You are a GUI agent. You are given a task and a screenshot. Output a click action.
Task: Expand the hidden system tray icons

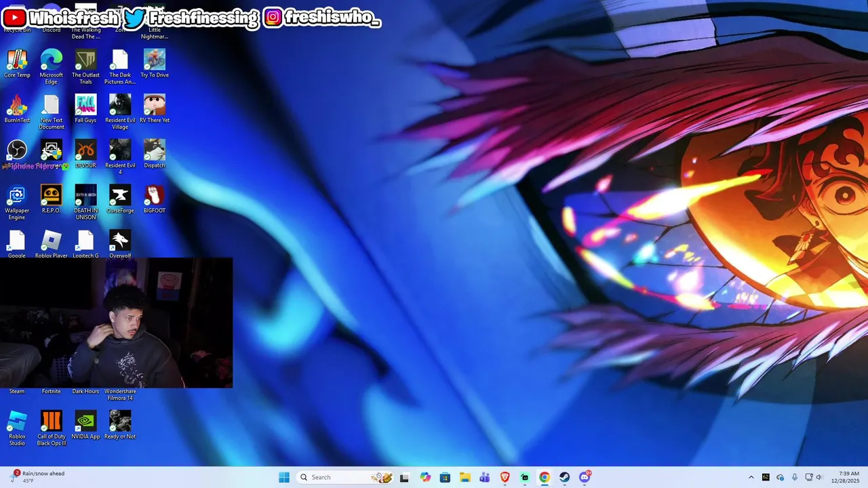coord(751,477)
